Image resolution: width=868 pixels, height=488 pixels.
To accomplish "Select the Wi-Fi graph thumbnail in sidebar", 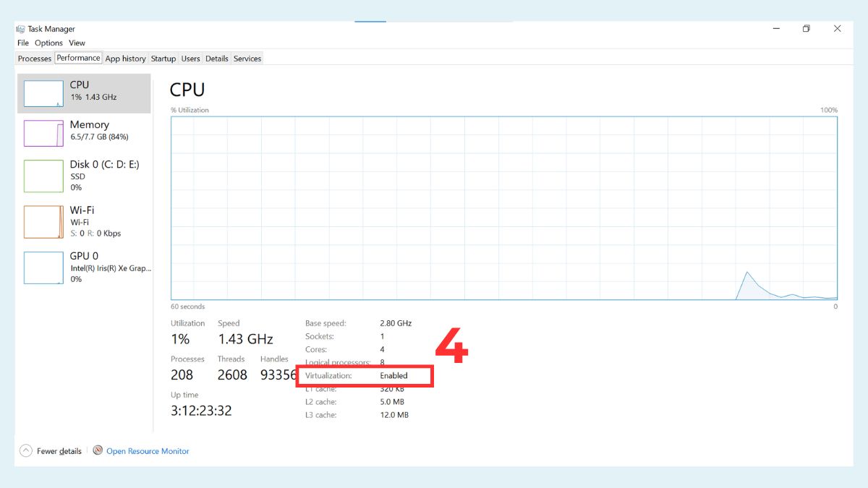I will click(x=43, y=222).
